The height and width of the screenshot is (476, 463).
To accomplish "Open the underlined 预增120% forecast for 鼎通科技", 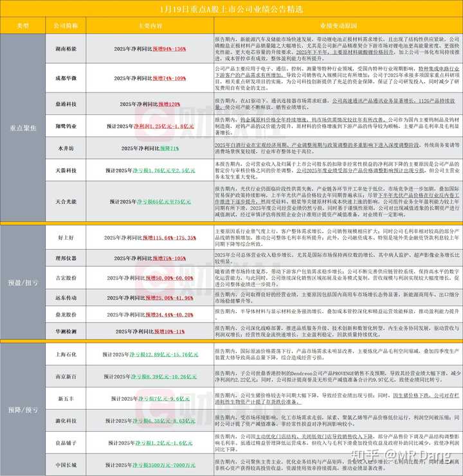I will point(168,103).
